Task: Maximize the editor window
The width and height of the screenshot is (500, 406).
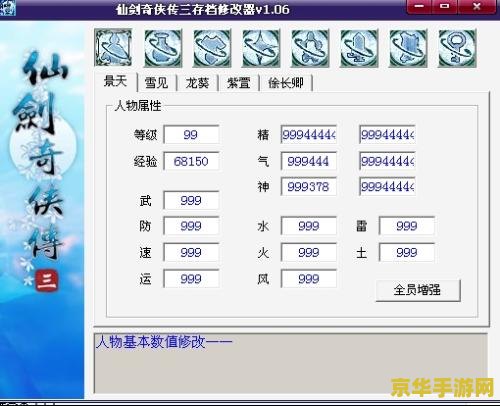Action: (445, 6)
